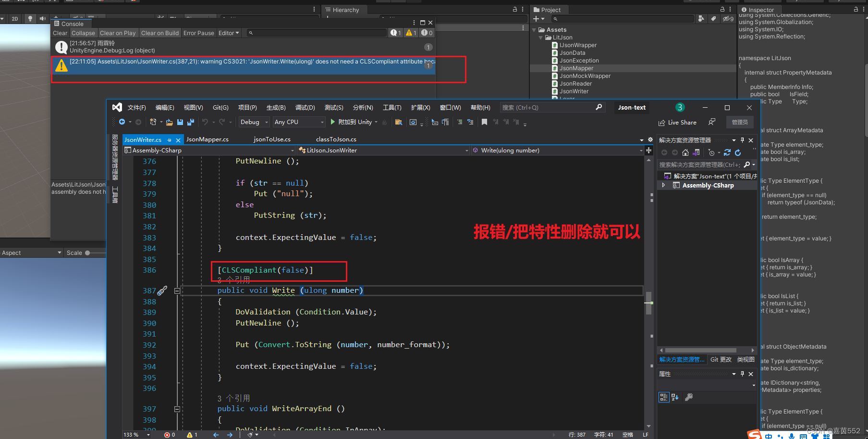
Task: Open the 调试(D) menu
Action: [x=305, y=107]
